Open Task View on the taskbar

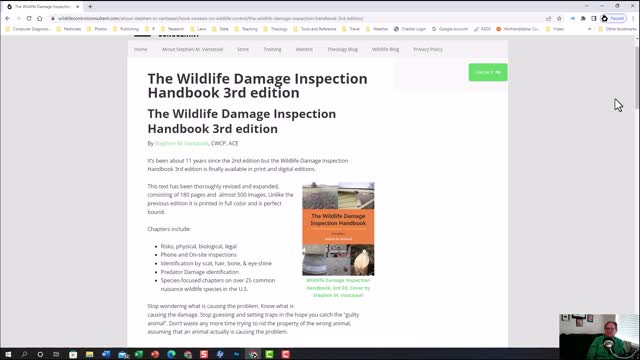[56, 354]
